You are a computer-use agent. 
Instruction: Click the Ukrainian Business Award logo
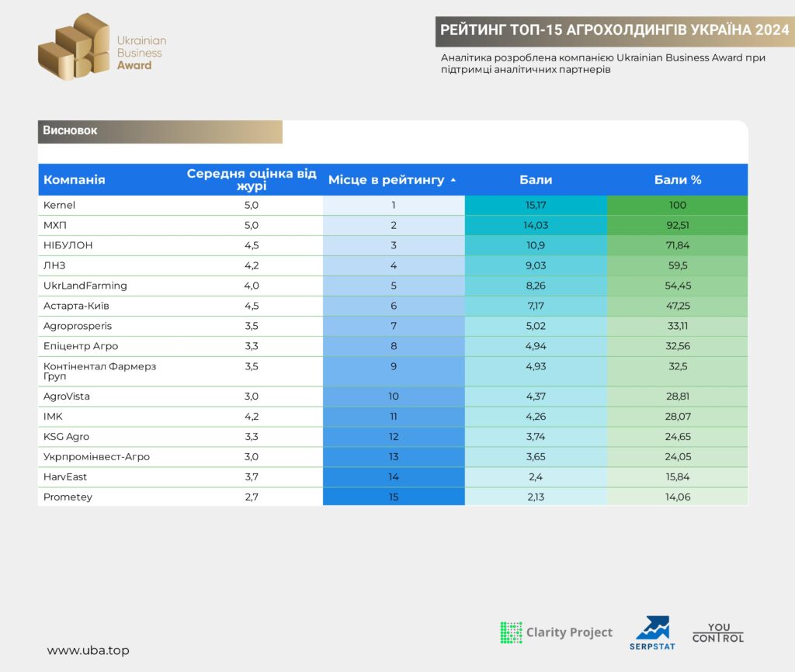[102, 47]
